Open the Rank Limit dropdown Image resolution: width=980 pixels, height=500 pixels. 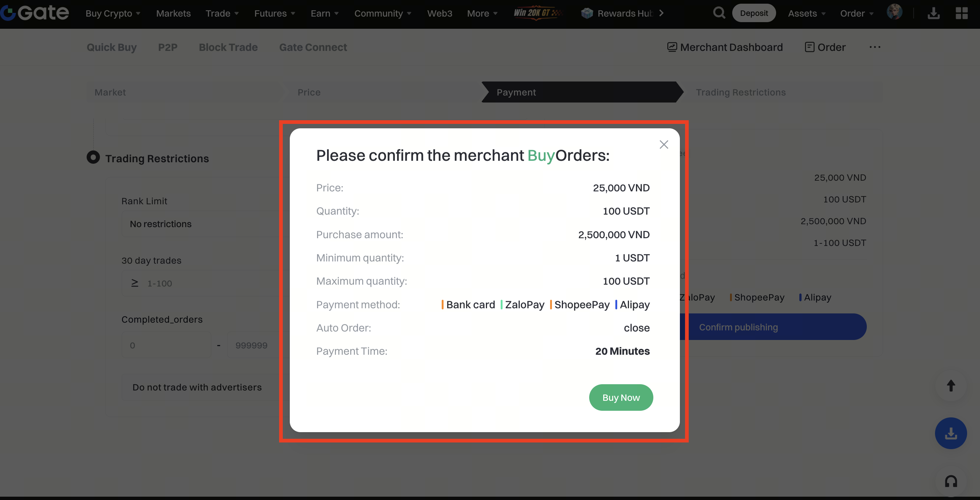coord(202,224)
